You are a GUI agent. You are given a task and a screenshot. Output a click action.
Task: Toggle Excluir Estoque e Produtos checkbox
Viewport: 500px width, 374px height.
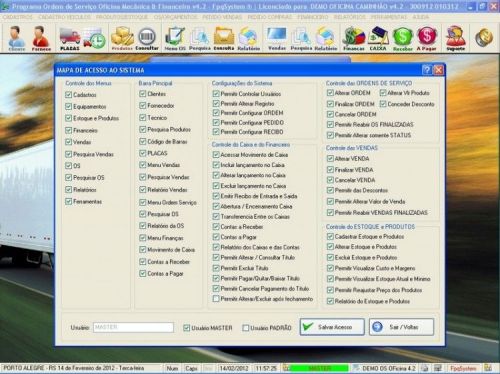(x=330, y=258)
